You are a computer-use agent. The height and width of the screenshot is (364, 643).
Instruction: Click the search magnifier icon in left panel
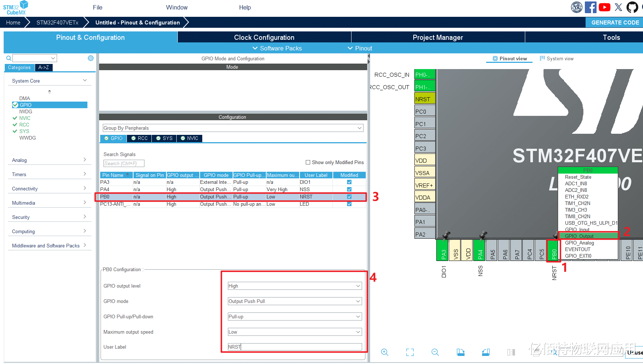(9, 58)
